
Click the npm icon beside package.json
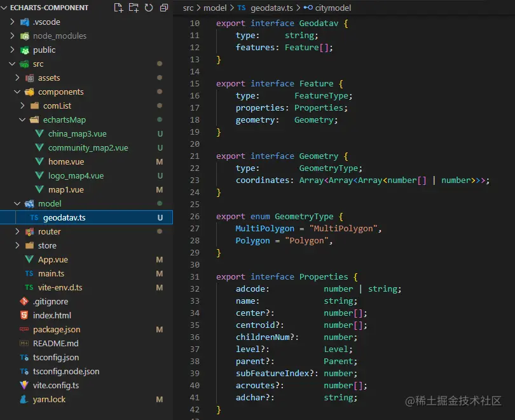[x=24, y=329]
